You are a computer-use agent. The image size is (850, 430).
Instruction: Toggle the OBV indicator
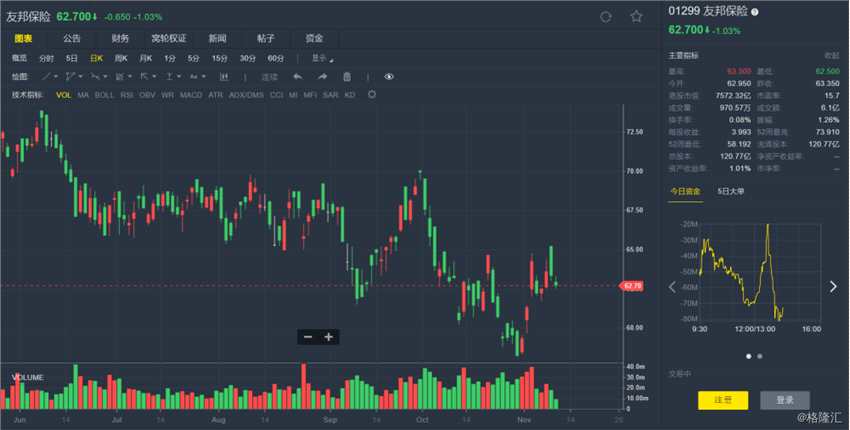point(147,95)
